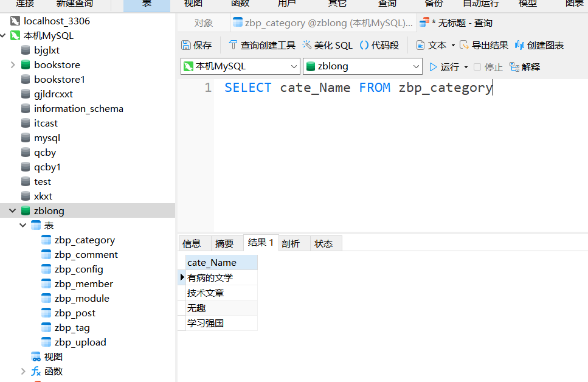Click the 解释 explain button
This screenshot has width=588, height=382.
coord(525,67)
